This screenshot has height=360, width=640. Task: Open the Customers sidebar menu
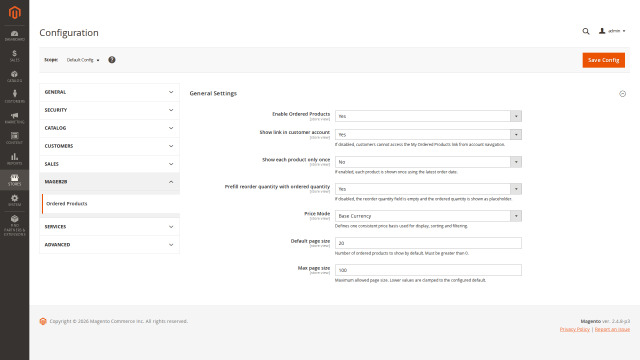point(14,97)
